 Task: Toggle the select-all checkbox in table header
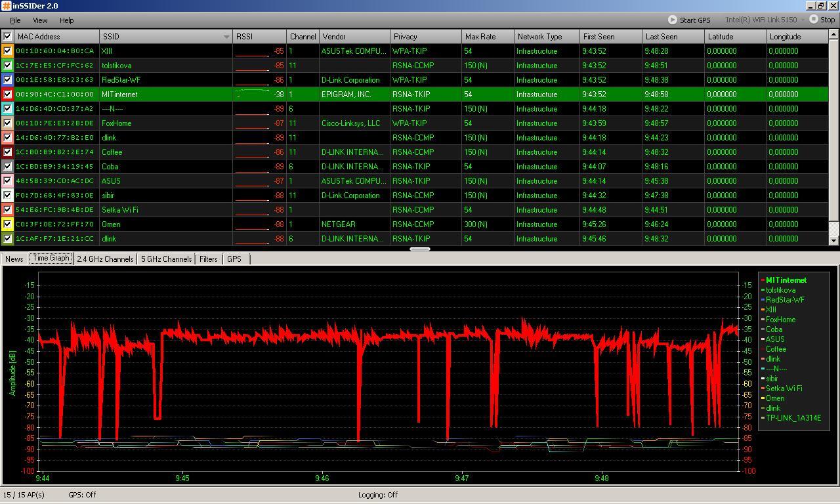pyautogui.click(x=7, y=37)
